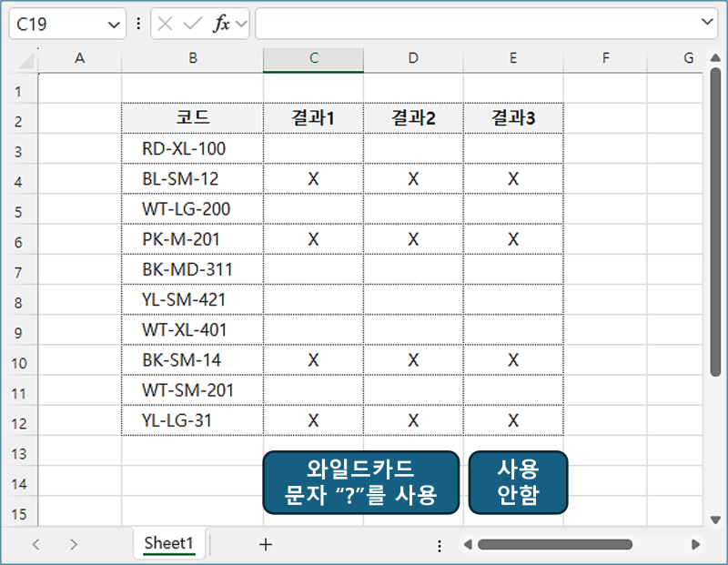
Task: Click the Insert Function fx icon
Action: click(221, 25)
